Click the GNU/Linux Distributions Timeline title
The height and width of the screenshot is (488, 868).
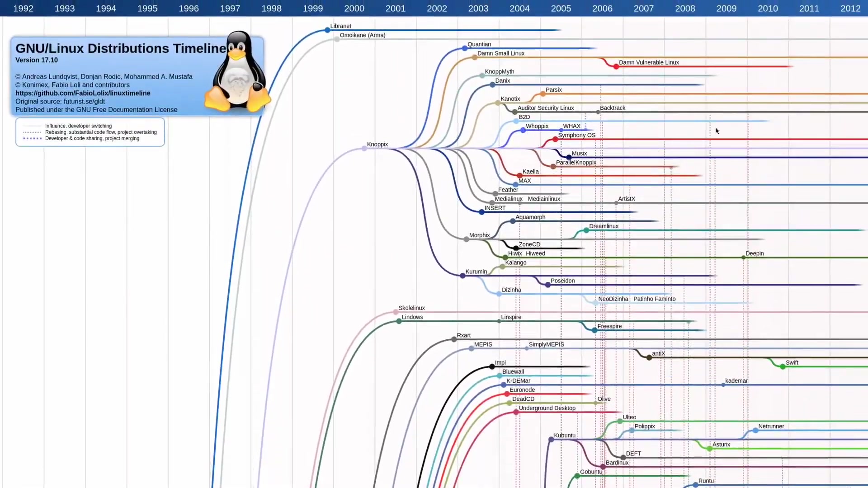pyautogui.click(x=121, y=48)
